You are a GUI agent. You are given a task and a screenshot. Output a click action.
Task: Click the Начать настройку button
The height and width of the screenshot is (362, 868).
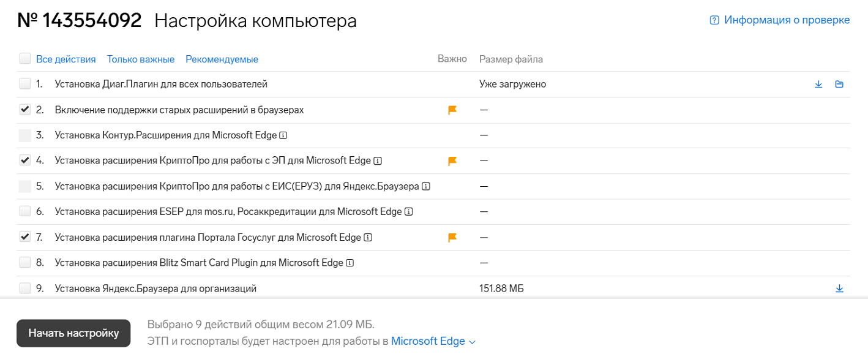[73, 333]
